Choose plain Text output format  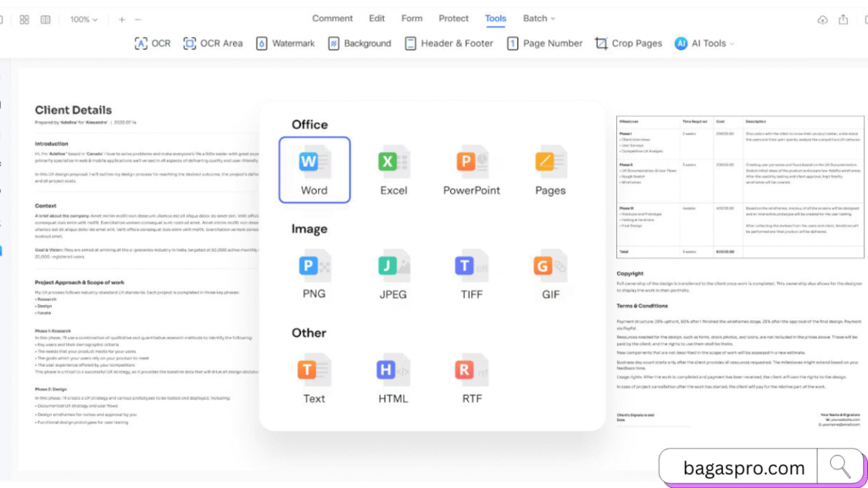point(314,377)
